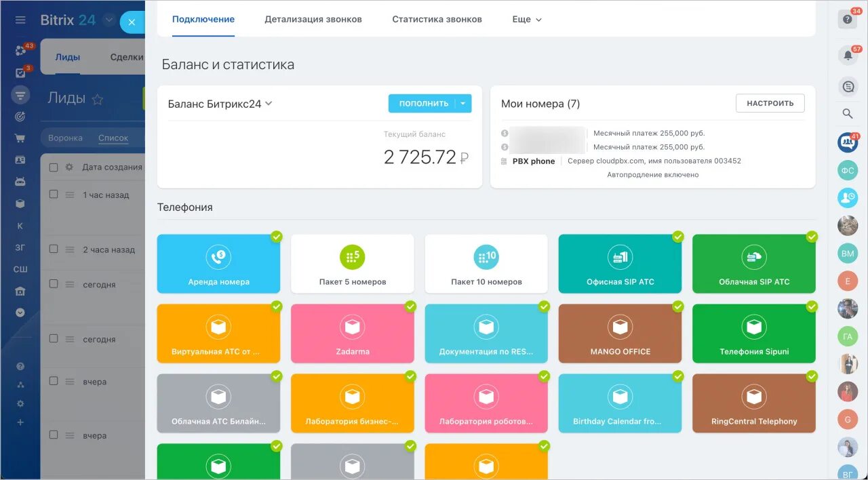Image resolution: width=868 pixels, height=480 pixels.
Task: Open the Пакет 5 номеров tile
Action: coord(353,264)
